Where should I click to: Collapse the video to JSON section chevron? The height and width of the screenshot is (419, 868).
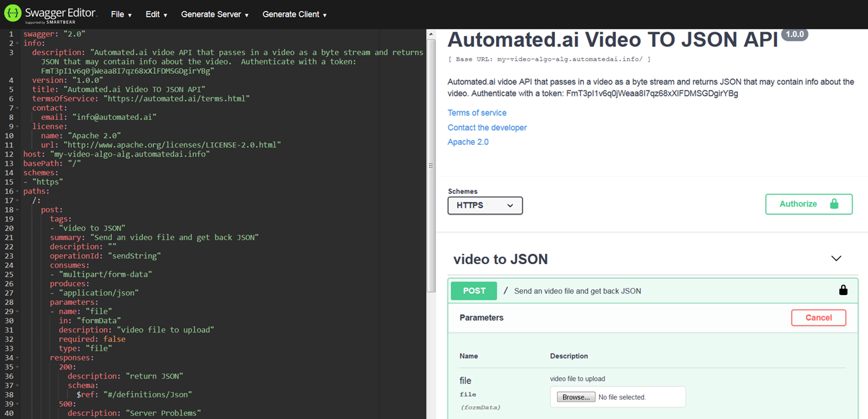(836, 258)
